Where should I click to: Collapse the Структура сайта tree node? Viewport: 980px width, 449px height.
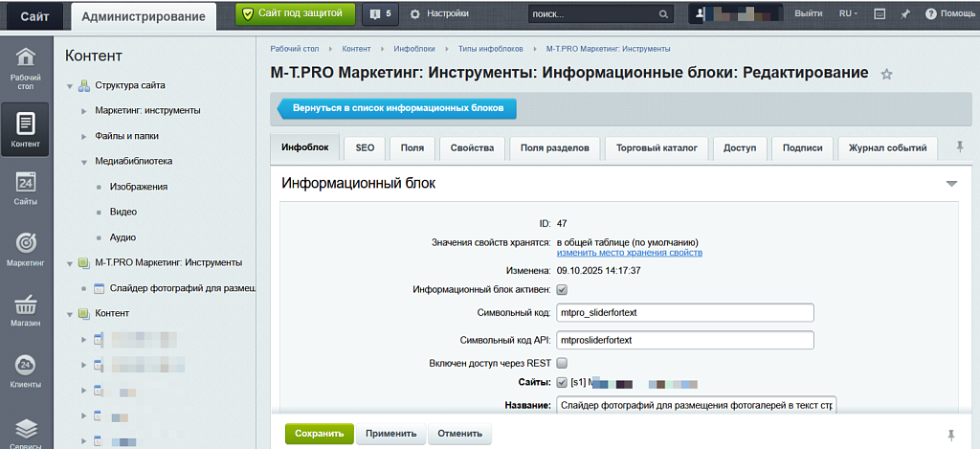(70, 86)
